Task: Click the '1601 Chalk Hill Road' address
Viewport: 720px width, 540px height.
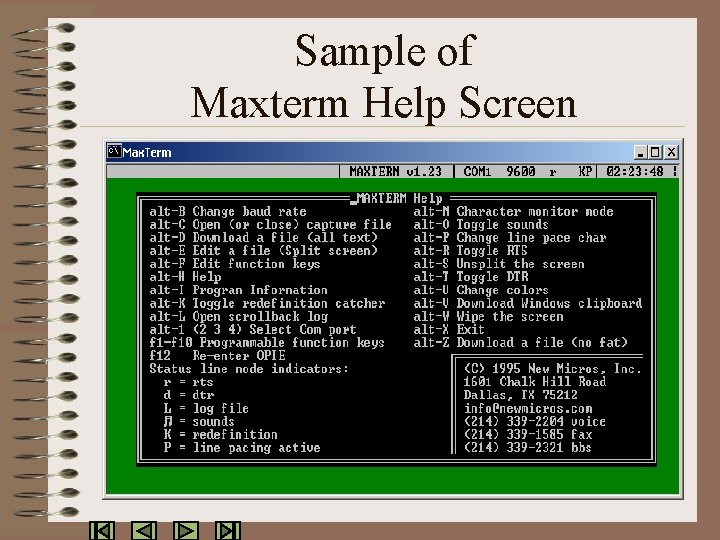Action: [x=534, y=382]
